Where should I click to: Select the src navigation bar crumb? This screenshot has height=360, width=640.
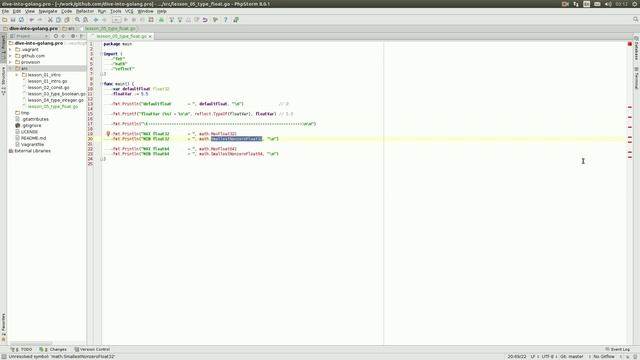[69, 29]
